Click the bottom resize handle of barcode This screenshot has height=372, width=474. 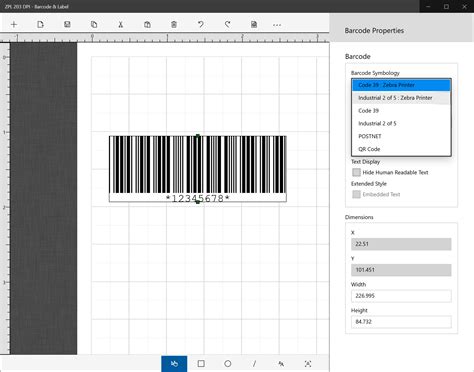(x=198, y=202)
